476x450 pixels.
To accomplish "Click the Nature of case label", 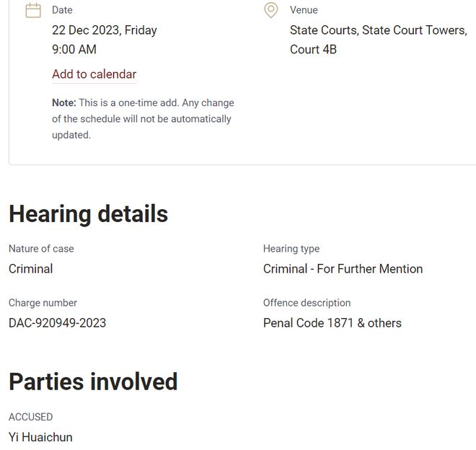I will (41, 249).
